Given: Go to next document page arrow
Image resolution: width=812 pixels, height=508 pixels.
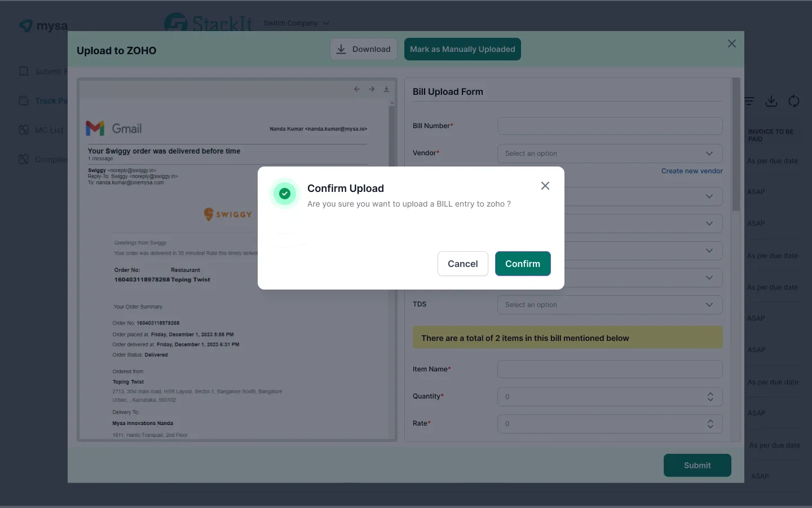Looking at the screenshot, I should pyautogui.click(x=372, y=89).
